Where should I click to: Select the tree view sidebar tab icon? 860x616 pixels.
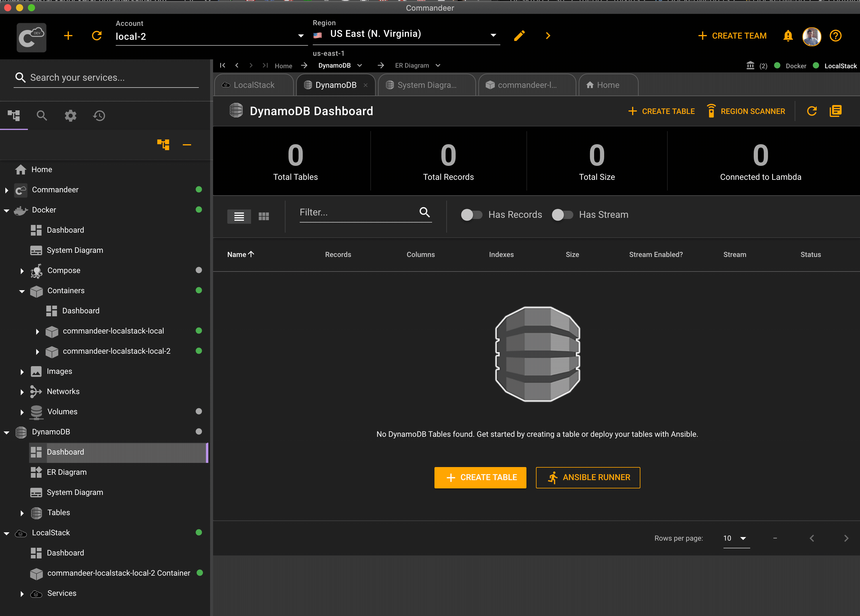coord(14,116)
